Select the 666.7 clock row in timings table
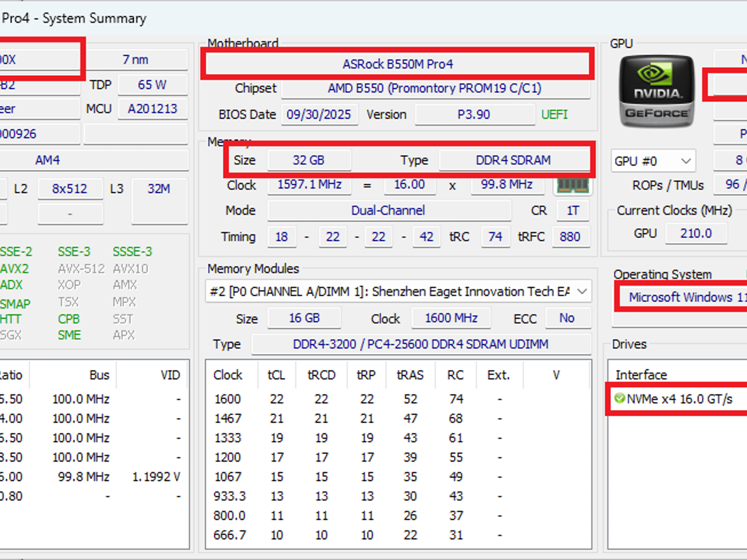This screenshot has width=747, height=560. tap(398, 535)
